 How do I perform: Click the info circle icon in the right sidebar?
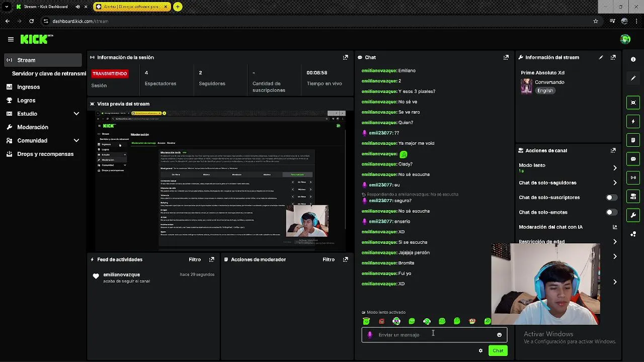coord(633,59)
